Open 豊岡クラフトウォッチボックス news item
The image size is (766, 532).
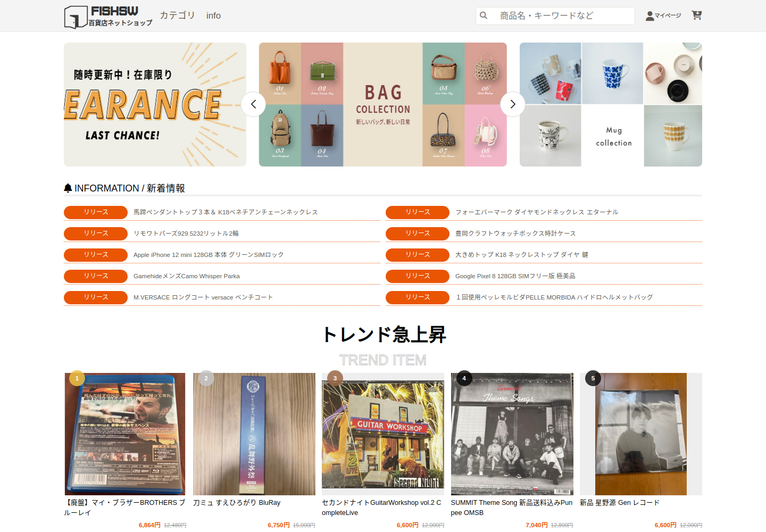pos(515,234)
